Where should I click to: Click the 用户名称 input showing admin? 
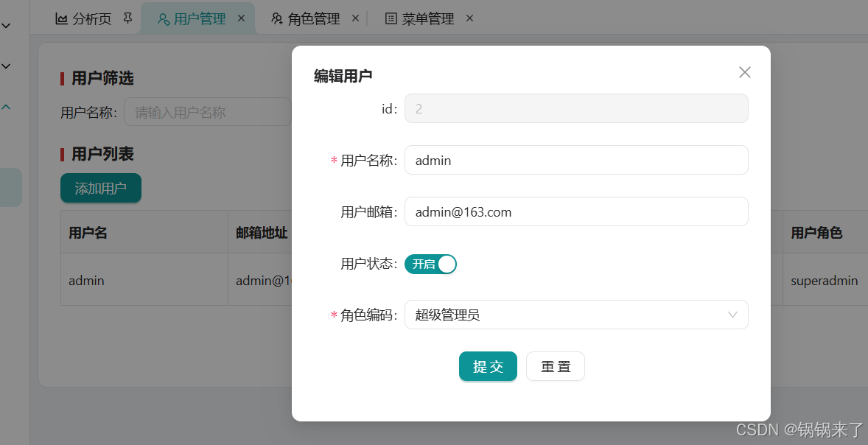(576, 160)
